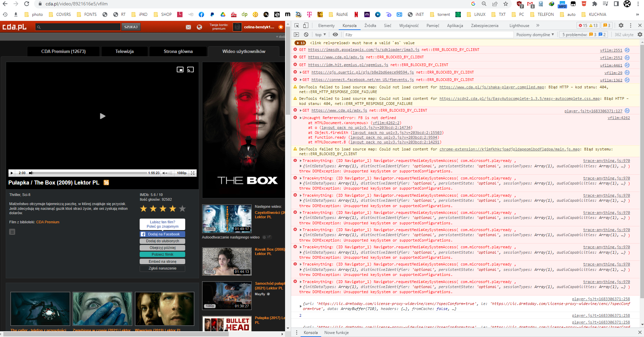Change video quality from 1080p

tap(182, 173)
